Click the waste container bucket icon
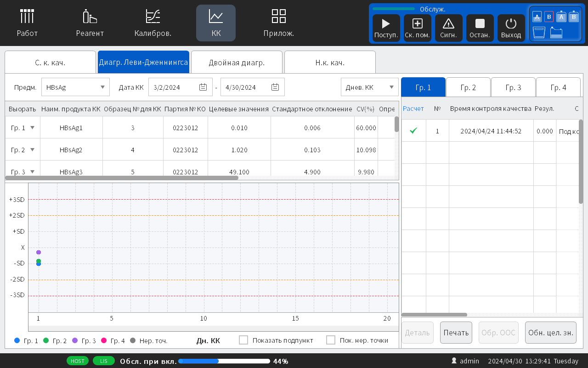This screenshot has height=368, width=588. (x=539, y=32)
